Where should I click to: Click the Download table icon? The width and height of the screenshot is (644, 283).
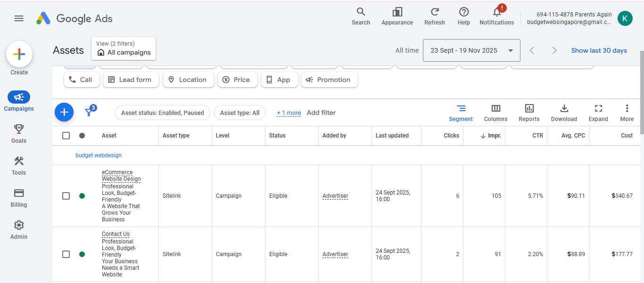pyautogui.click(x=564, y=109)
